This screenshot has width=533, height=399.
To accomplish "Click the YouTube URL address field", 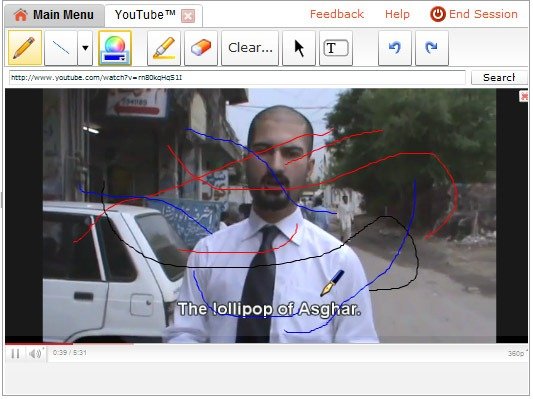I will point(237,77).
